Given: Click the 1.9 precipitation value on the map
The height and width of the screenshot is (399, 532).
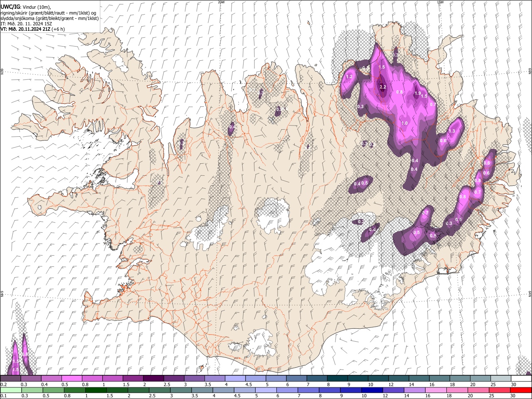Looking at the screenshot, I should click(418, 94).
